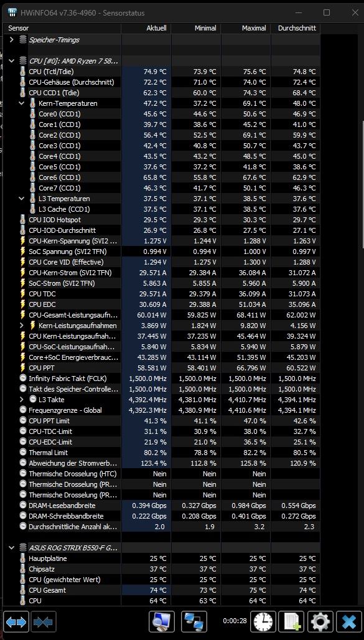Collapse the ASUS ROG STRIX B550-F group

[x=11, y=547]
